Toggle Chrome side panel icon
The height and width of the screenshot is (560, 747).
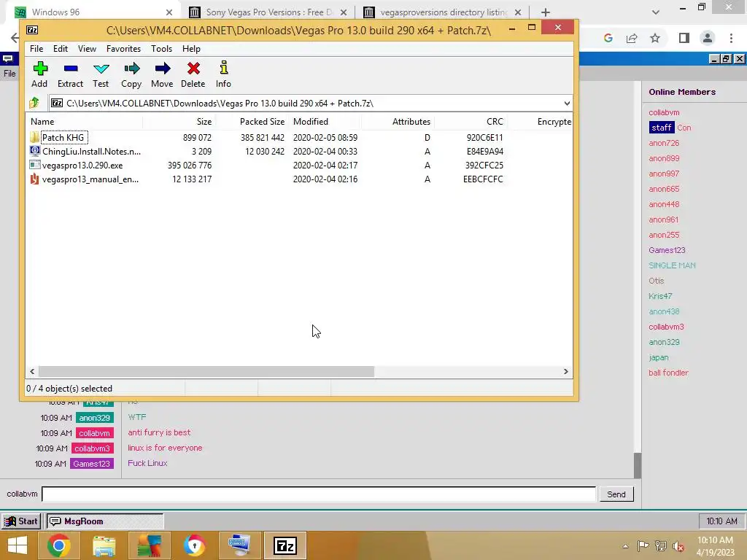684,38
